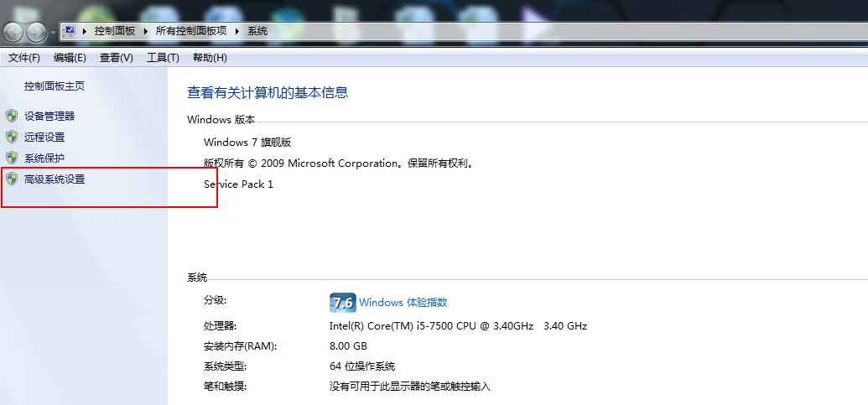Go to 控制面板 in address breadcrumb
This screenshot has height=405, width=868.
tap(115, 31)
